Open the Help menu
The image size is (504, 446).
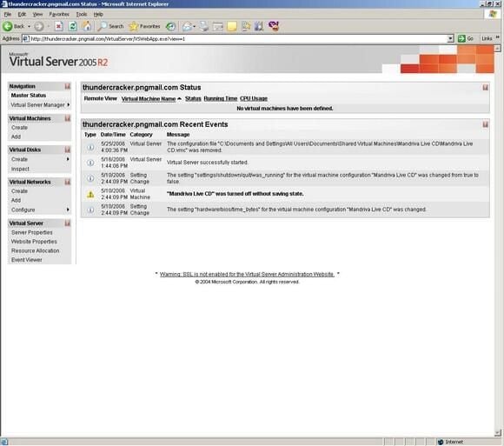98,14
